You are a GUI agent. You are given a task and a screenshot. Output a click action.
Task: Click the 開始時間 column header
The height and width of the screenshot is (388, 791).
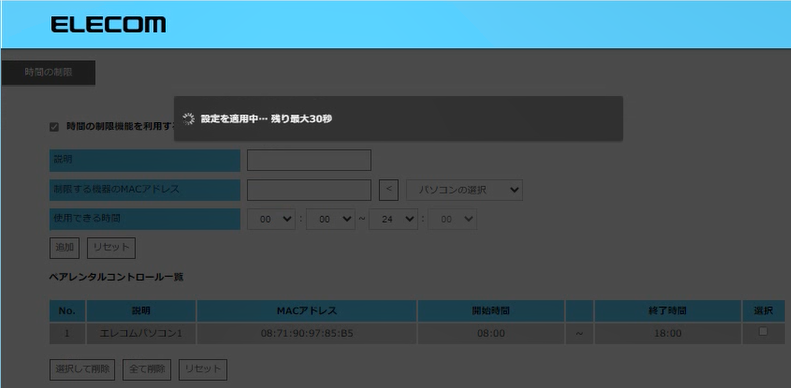[x=491, y=311]
